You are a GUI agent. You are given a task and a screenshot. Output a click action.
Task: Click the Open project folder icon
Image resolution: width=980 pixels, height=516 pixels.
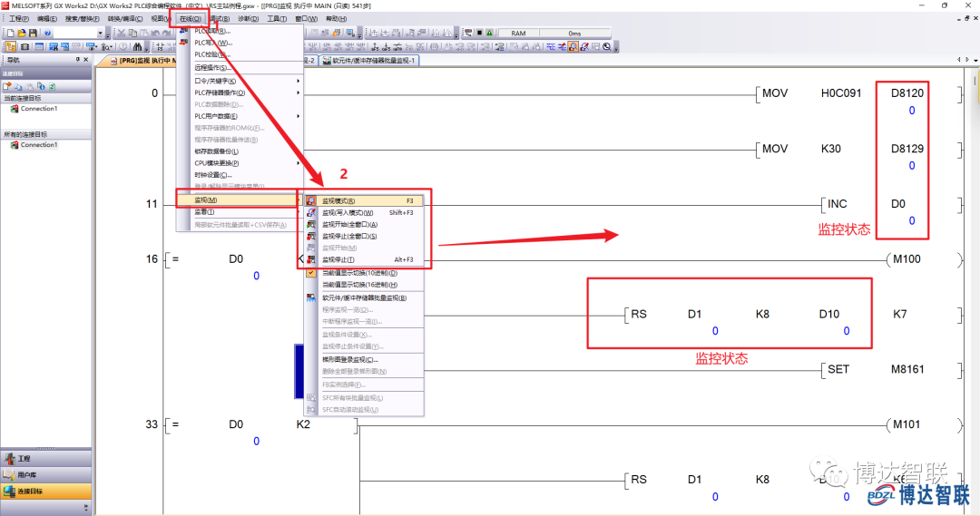coord(21,33)
